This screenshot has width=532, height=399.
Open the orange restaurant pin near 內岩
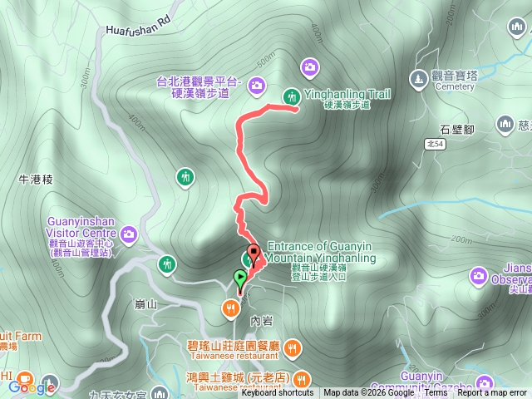coord(231,309)
